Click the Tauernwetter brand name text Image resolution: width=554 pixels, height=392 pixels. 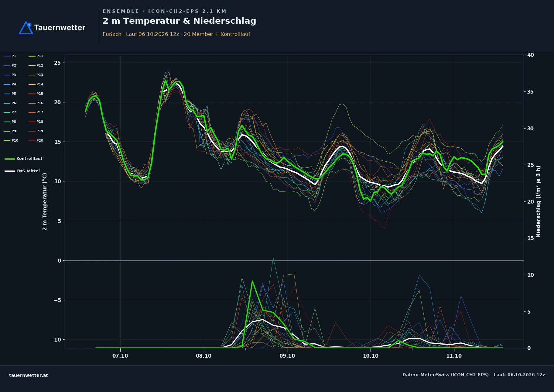point(60,28)
